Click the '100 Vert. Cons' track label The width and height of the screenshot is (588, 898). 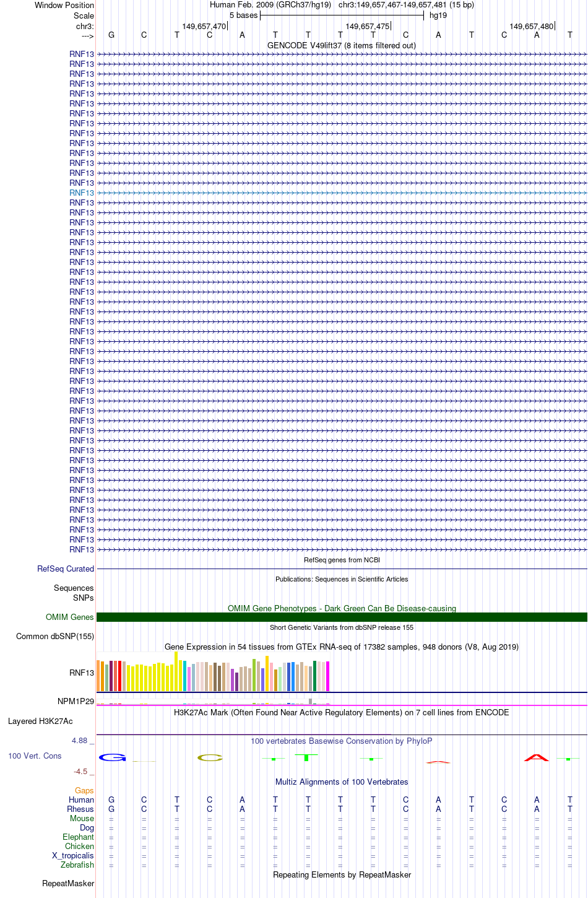35,756
